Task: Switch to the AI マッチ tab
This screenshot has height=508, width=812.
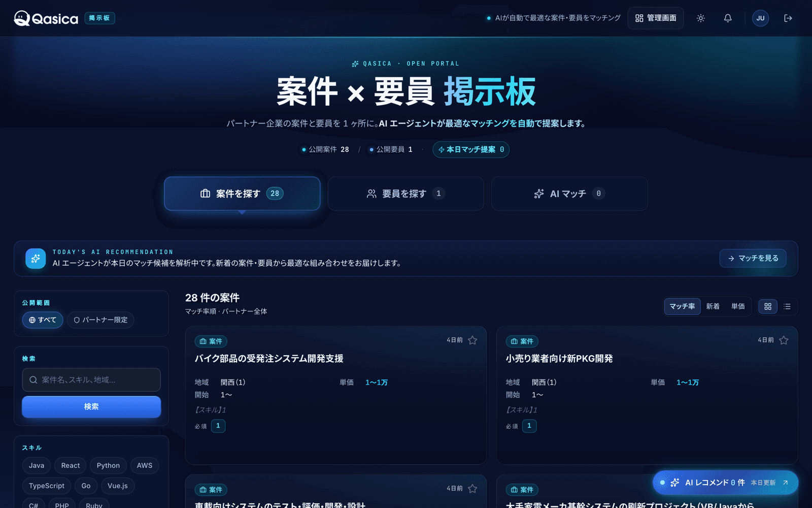Action: pyautogui.click(x=569, y=194)
